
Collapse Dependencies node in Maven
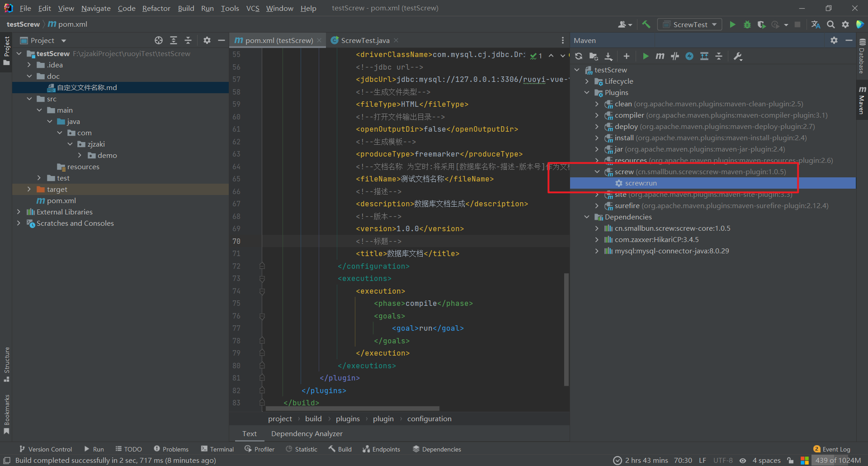pos(587,217)
